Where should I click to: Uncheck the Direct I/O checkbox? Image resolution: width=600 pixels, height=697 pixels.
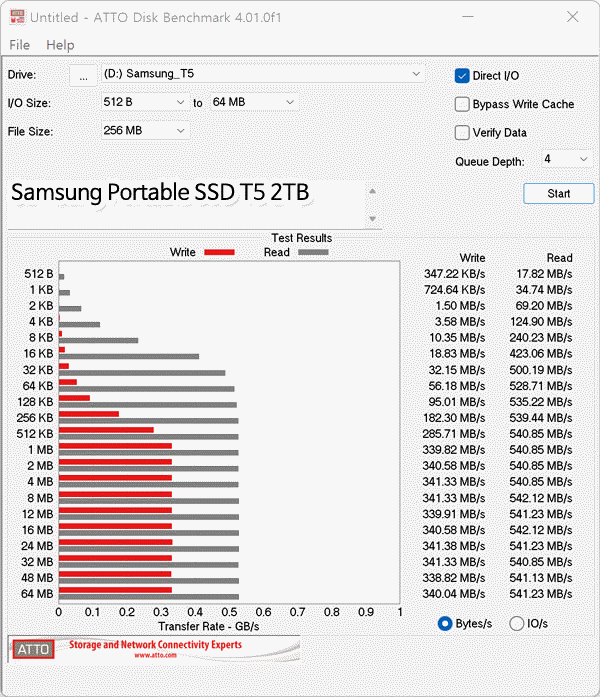pyautogui.click(x=462, y=76)
